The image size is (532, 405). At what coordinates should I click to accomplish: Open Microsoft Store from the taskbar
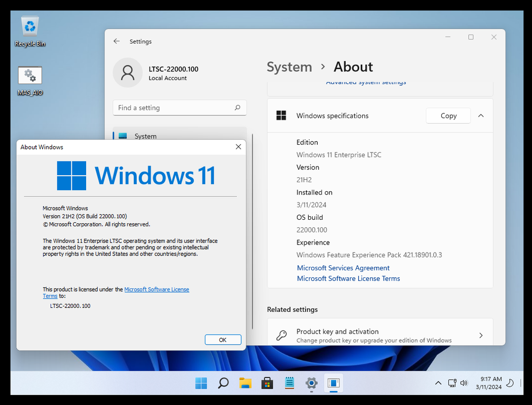(267, 383)
